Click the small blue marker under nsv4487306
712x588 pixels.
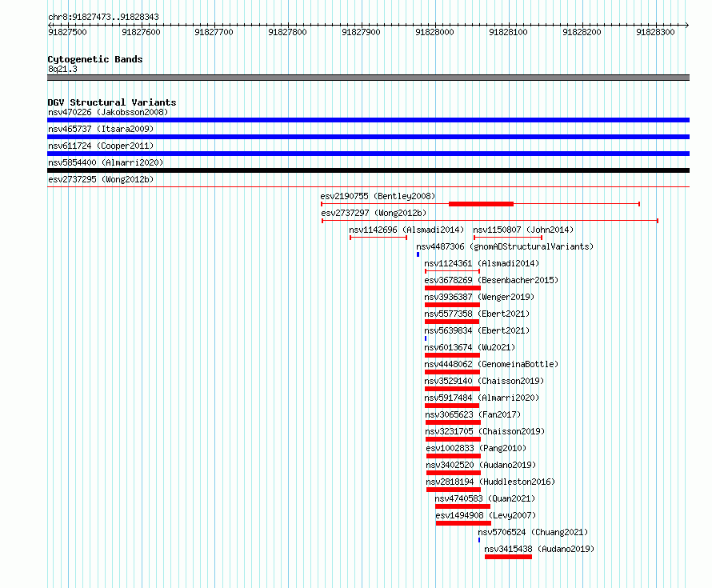pyautogui.click(x=418, y=254)
